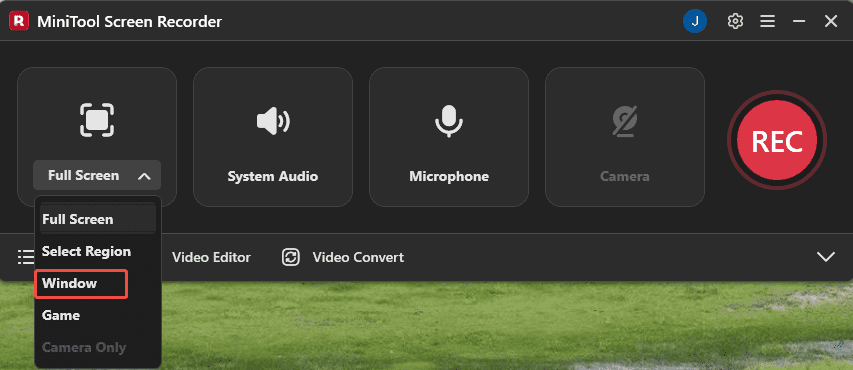853x370 pixels.
Task: Expand the bottom panel chevron
Action: pyautogui.click(x=826, y=257)
